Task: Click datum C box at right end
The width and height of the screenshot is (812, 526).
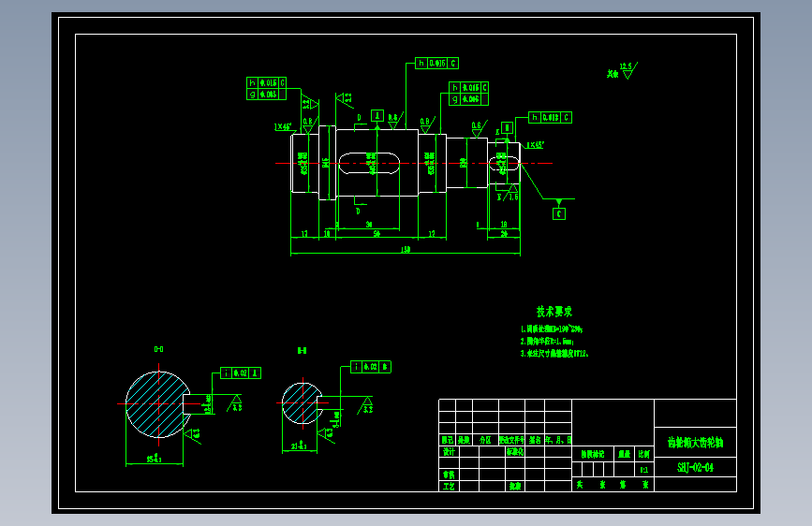Action: [559, 213]
